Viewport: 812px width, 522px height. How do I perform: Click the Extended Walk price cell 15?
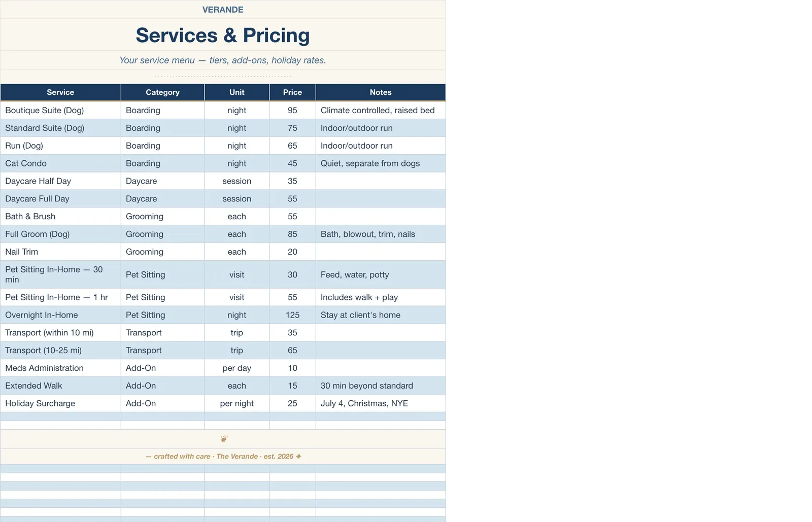[292, 386]
